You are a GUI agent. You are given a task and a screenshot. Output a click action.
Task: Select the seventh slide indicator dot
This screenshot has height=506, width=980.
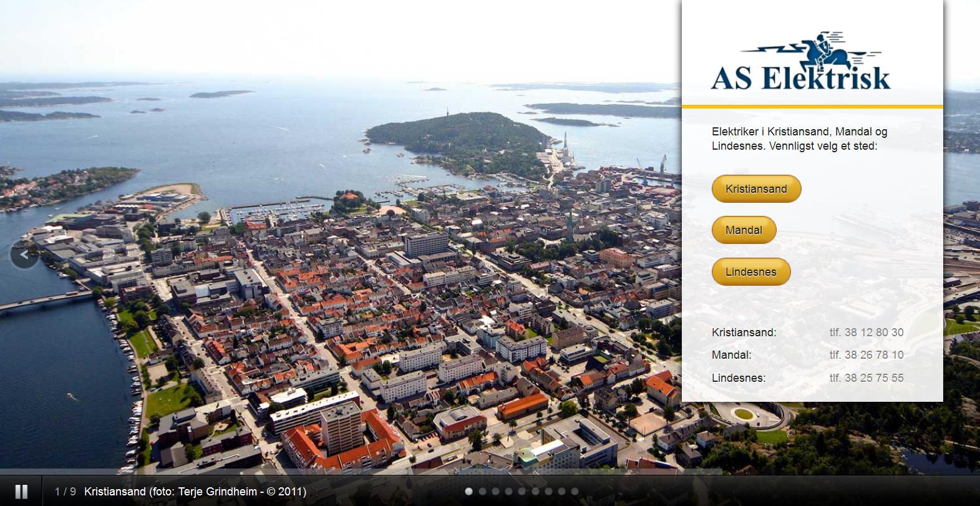tap(548, 492)
